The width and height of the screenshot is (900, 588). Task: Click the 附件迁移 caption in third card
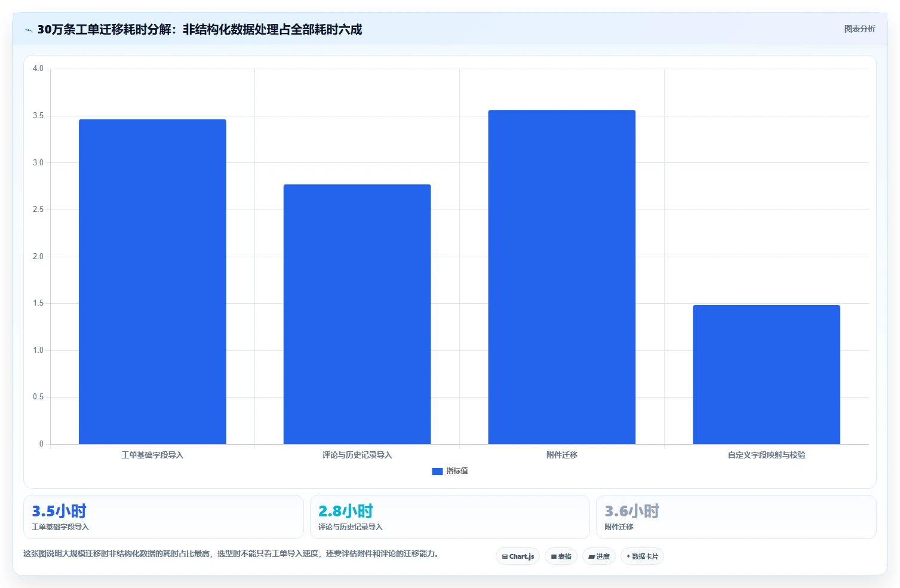click(619, 527)
